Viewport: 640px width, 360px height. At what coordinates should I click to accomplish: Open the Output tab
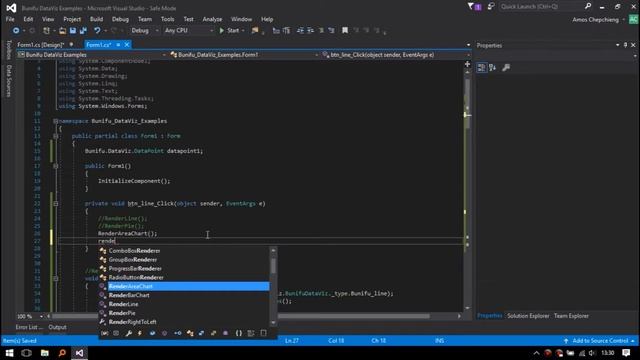(x=58, y=327)
